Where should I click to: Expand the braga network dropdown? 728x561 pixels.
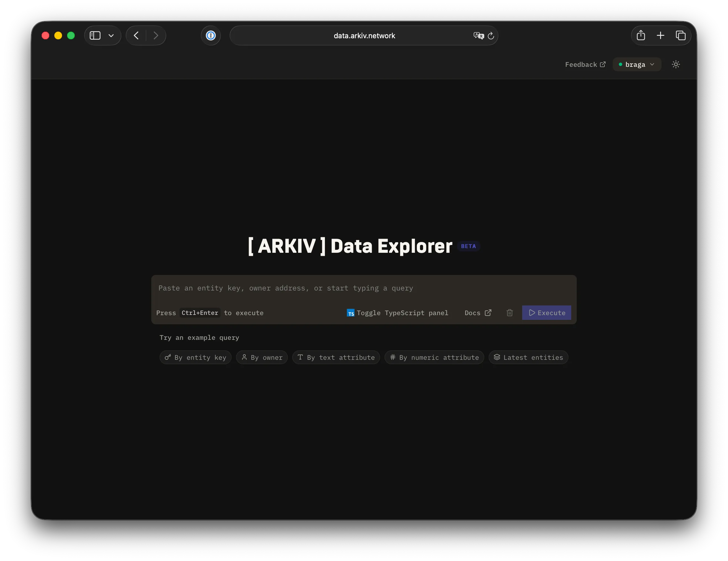(x=637, y=64)
